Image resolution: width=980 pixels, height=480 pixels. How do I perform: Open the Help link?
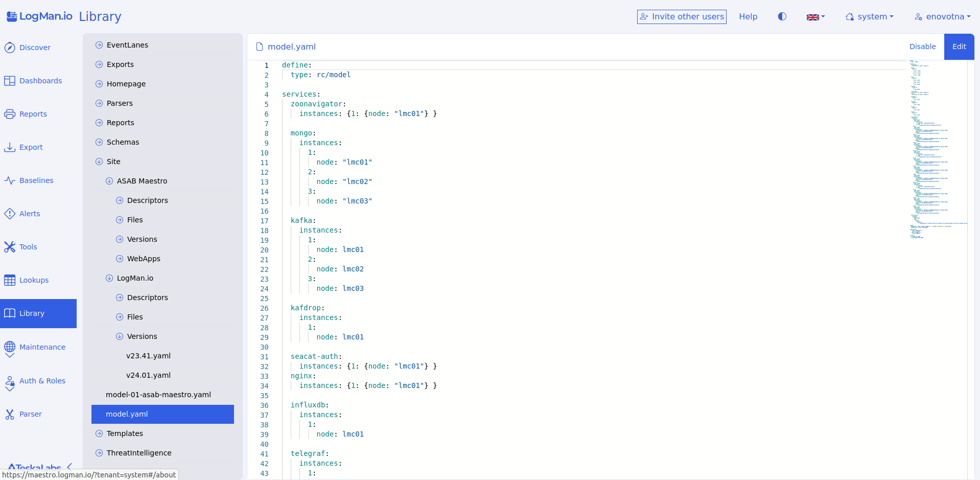748,17
